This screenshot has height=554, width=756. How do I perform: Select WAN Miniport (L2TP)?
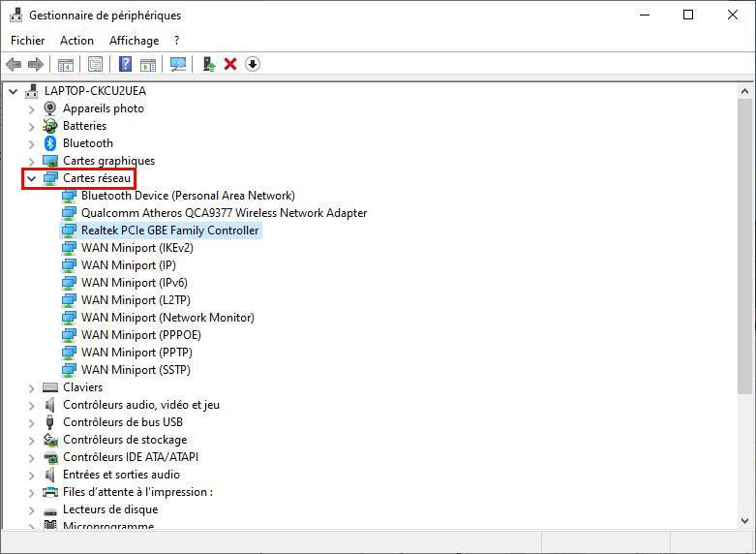click(x=136, y=299)
